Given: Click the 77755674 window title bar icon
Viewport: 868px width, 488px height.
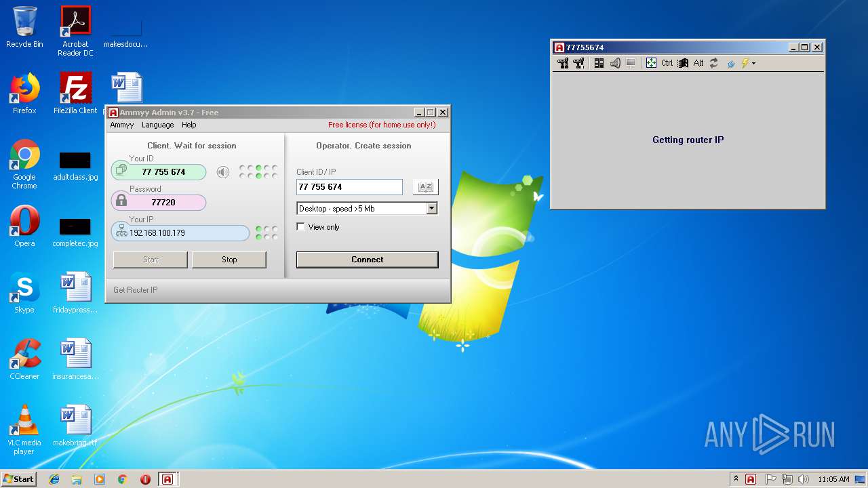Looking at the screenshot, I should [559, 47].
